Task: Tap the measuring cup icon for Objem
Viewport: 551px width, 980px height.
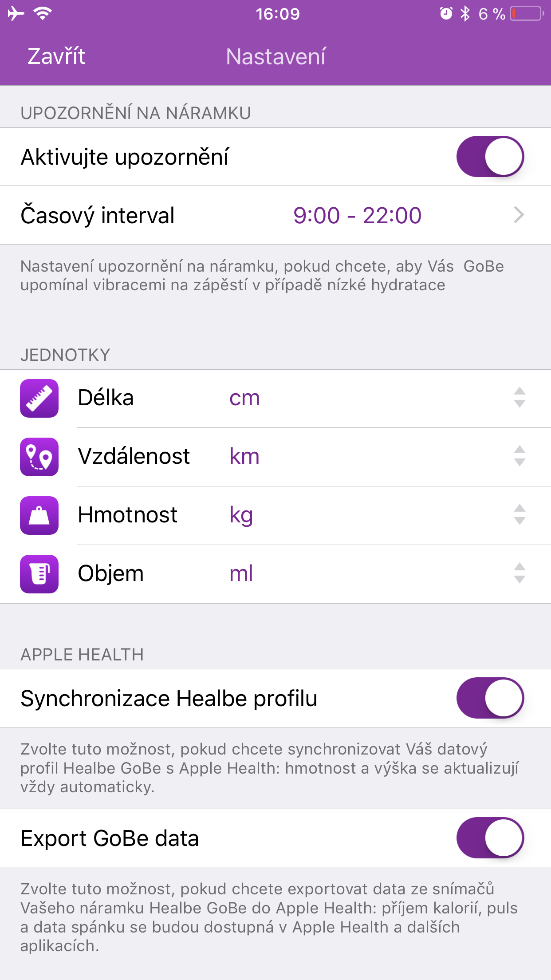Action: coord(39,574)
